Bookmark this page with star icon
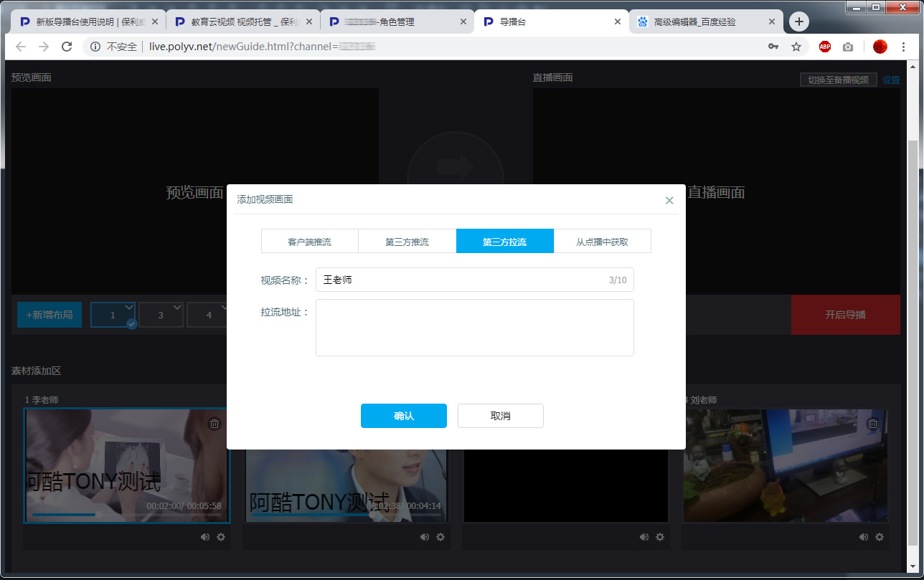 tap(796, 47)
